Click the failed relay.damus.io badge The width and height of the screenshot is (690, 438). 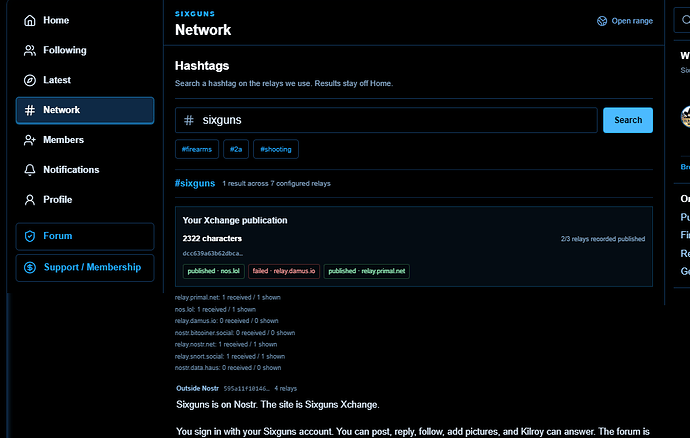(284, 271)
